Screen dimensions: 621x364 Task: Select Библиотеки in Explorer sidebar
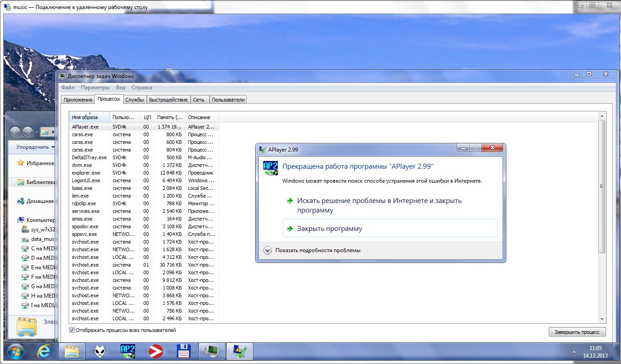(x=36, y=182)
